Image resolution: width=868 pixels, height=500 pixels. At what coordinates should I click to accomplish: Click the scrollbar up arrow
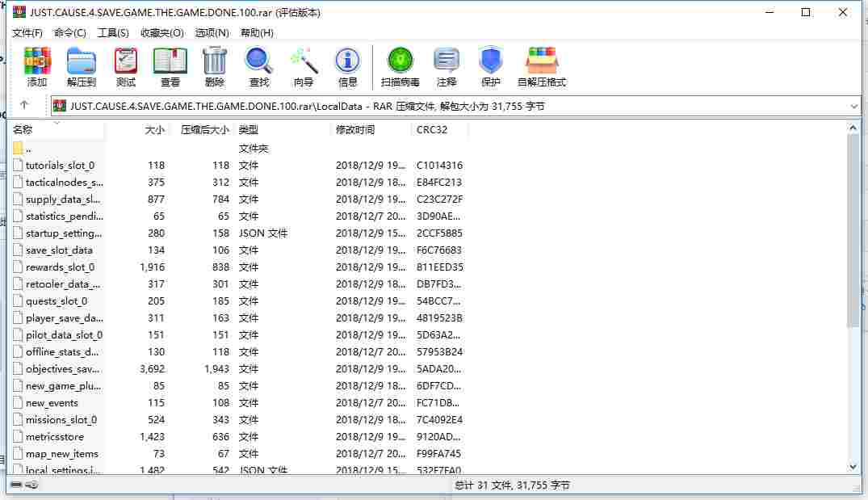[x=853, y=128]
